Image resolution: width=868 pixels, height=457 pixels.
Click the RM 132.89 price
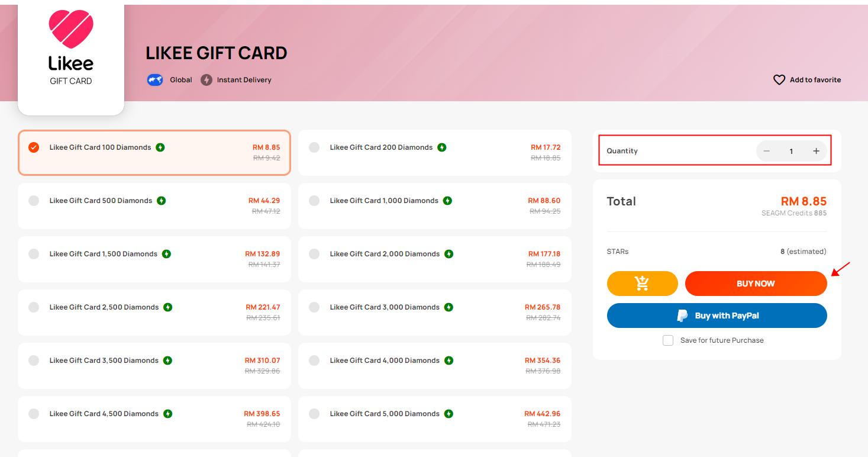[x=263, y=254]
